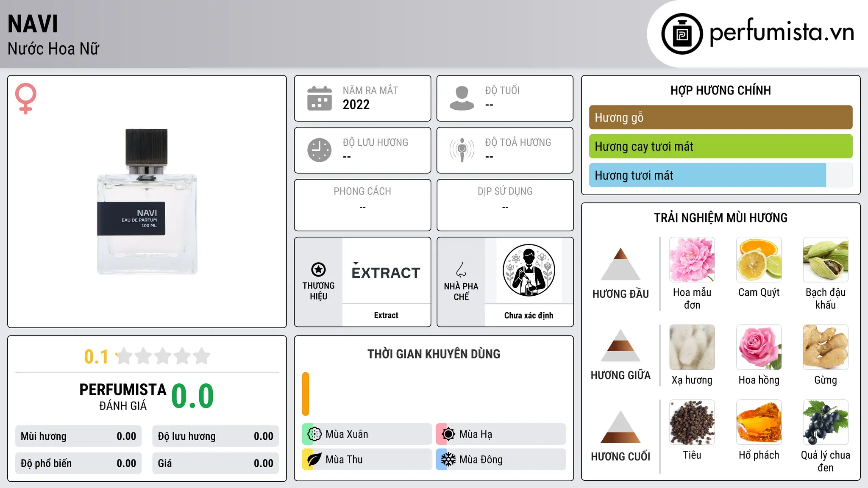
Task: Select the Quả lý chua đen thumbnail
Action: point(826,422)
